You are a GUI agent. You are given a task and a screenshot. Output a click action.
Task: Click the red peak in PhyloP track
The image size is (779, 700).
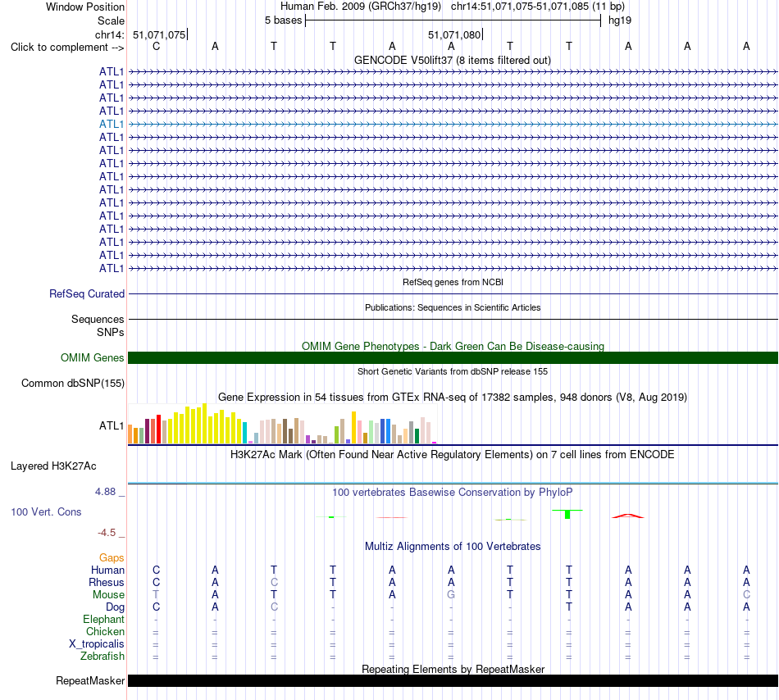tap(628, 516)
